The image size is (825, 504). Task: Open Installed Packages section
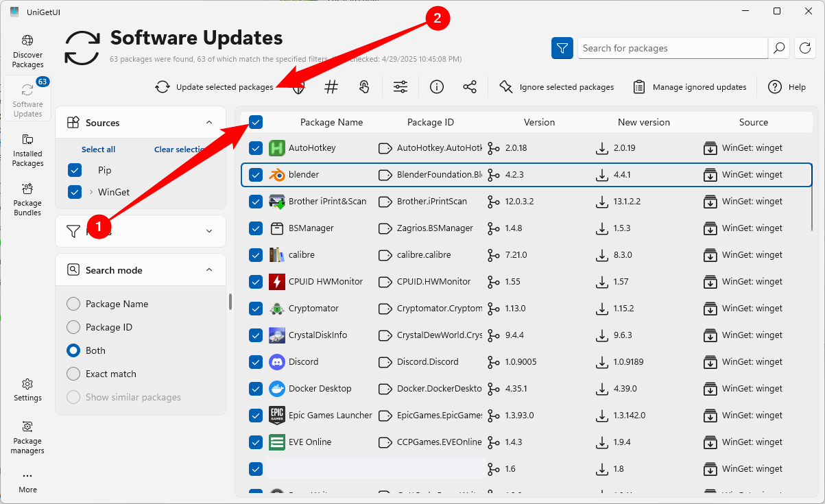(x=27, y=150)
